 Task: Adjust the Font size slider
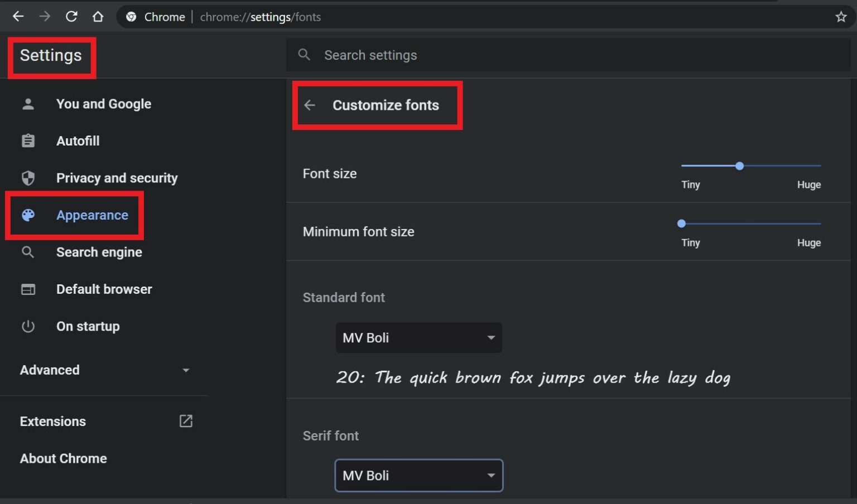click(x=739, y=166)
